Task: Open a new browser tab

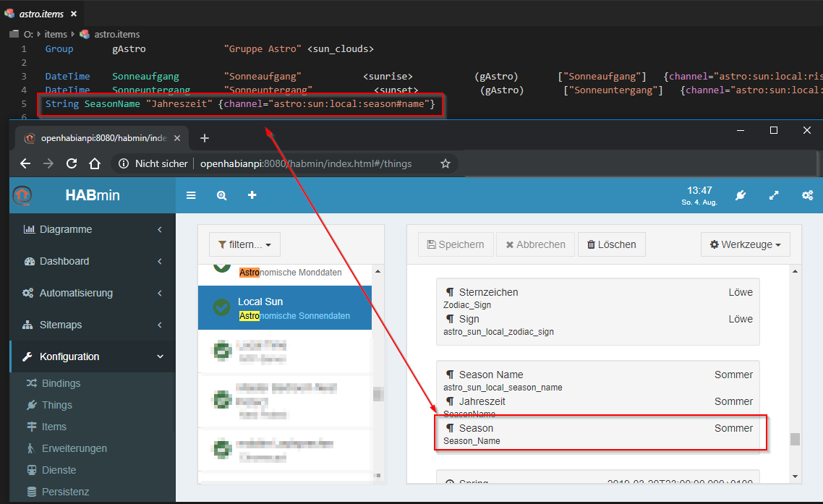Action: [x=205, y=138]
